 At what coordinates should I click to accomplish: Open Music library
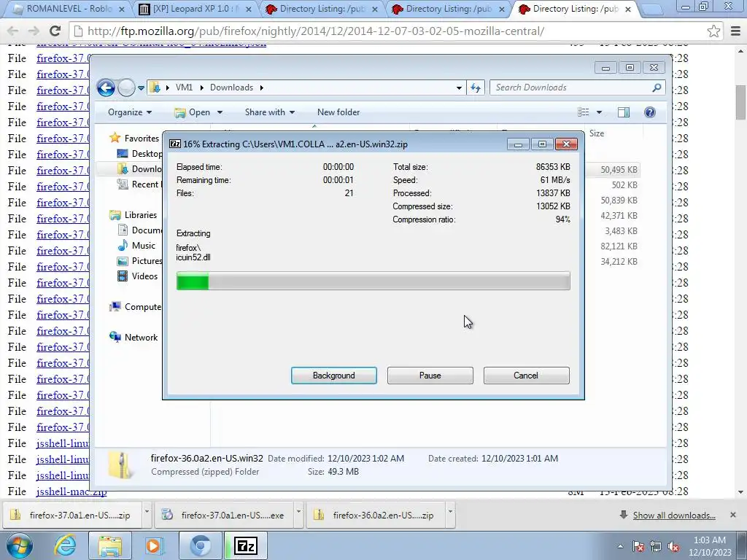136,245
